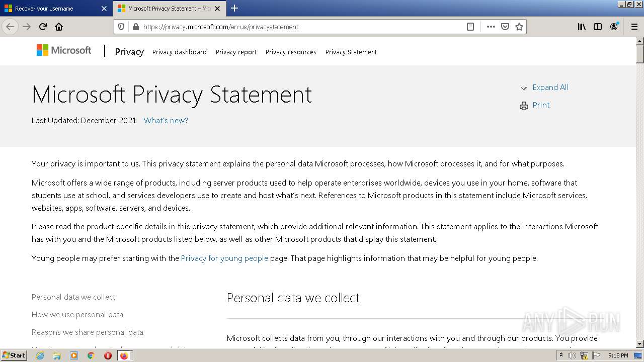Click the printer icon beside Print
The width and height of the screenshot is (644, 362).
(x=524, y=106)
